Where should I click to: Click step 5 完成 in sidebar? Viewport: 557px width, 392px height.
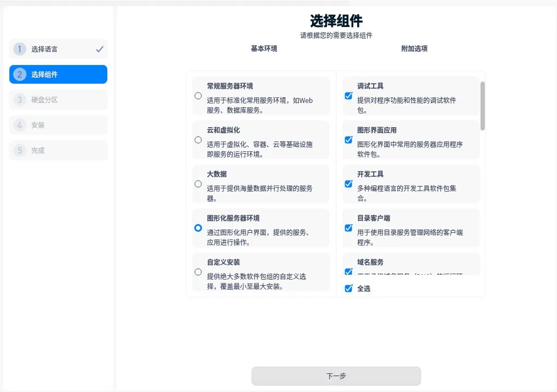tap(58, 150)
